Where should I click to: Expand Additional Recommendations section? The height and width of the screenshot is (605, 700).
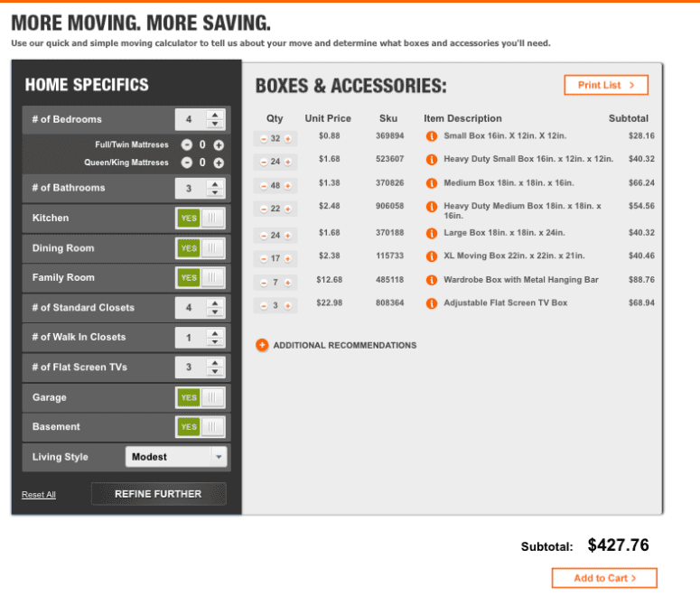pyautogui.click(x=262, y=346)
